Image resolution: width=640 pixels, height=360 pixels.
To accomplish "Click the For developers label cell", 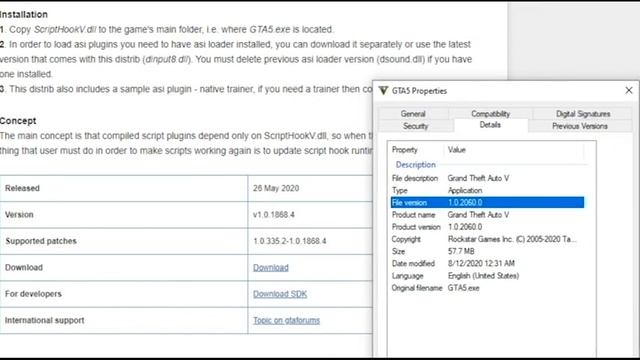I will (124, 294).
